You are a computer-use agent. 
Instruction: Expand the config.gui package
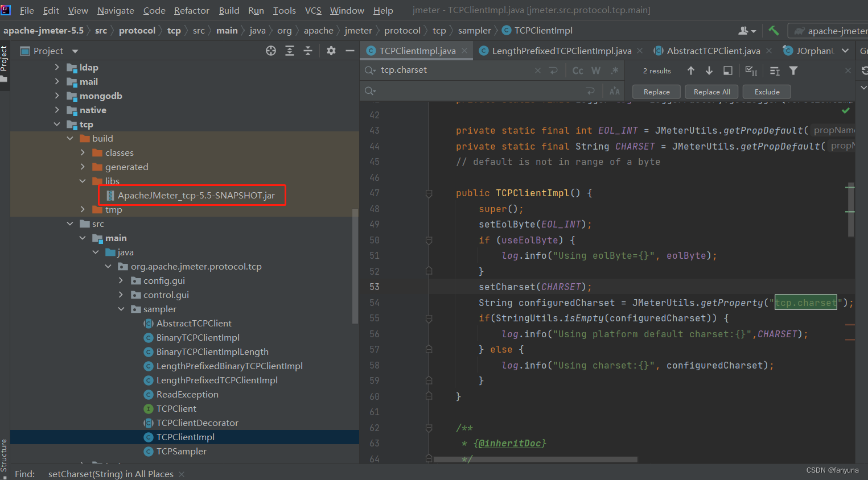121,280
